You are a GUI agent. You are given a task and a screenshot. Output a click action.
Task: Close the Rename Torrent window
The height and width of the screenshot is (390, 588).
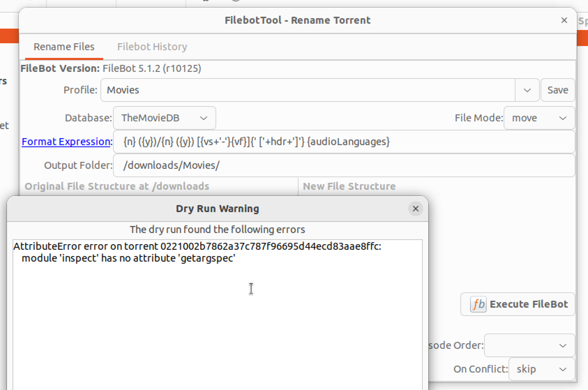click(564, 20)
